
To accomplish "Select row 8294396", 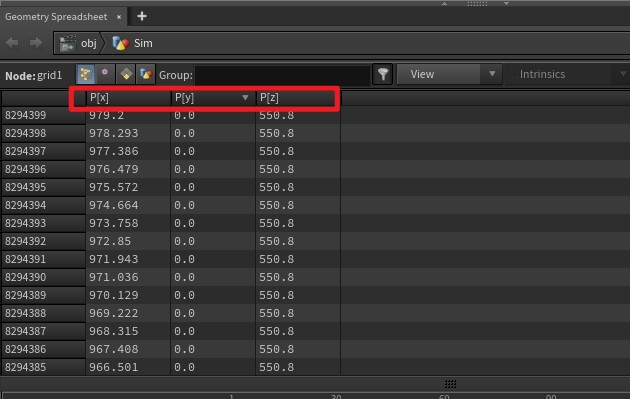I will (x=43, y=170).
